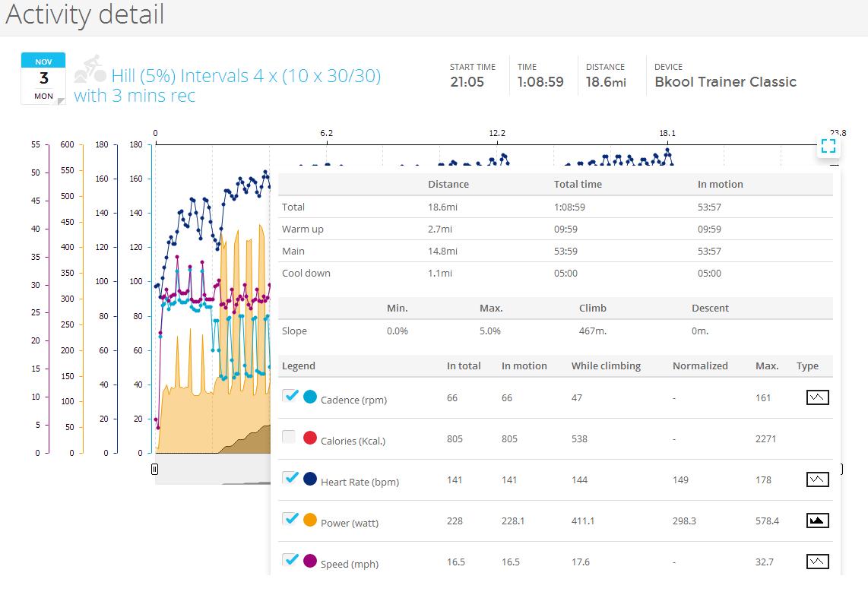Click Bkool Trainer Classic device name
The height and width of the screenshot is (595, 868).
[725, 82]
